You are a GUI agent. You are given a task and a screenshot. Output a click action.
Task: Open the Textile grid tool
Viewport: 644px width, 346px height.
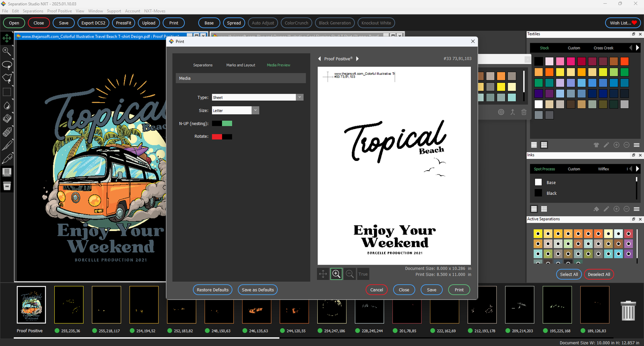click(7, 172)
